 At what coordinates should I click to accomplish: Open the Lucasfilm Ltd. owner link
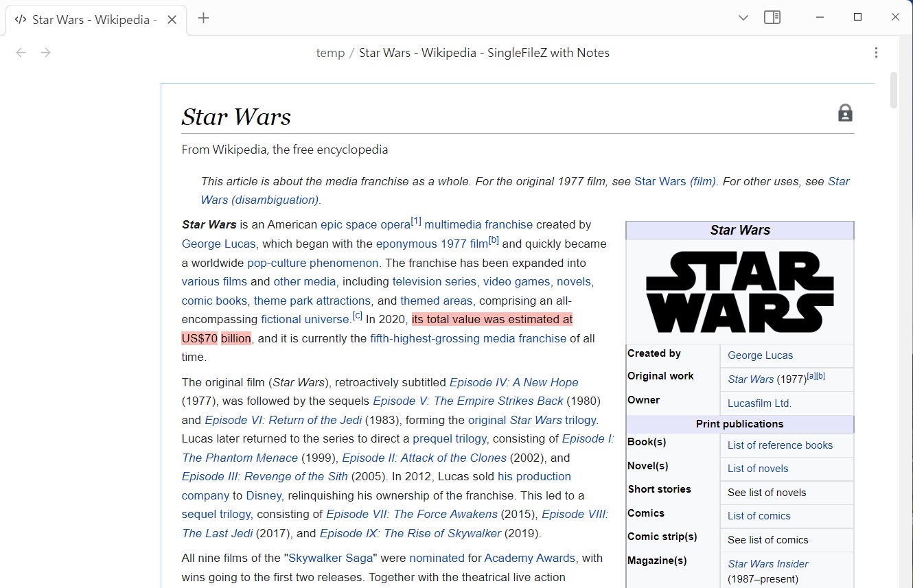coord(759,403)
